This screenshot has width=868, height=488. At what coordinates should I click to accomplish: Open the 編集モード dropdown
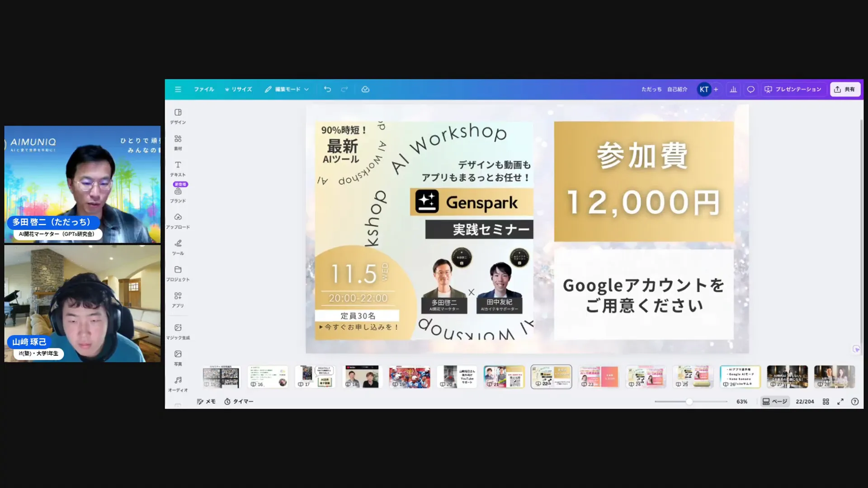pos(287,89)
